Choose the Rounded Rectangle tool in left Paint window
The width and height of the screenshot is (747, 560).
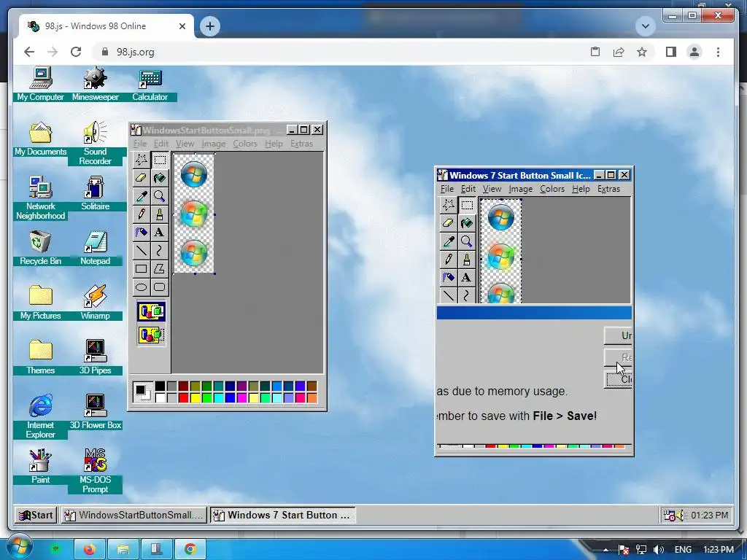(160, 287)
